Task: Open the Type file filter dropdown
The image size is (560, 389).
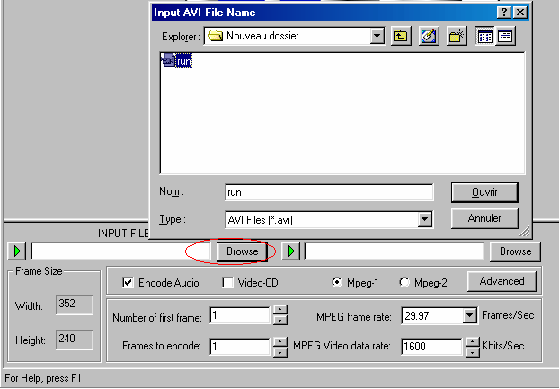Action: point(425,219)
